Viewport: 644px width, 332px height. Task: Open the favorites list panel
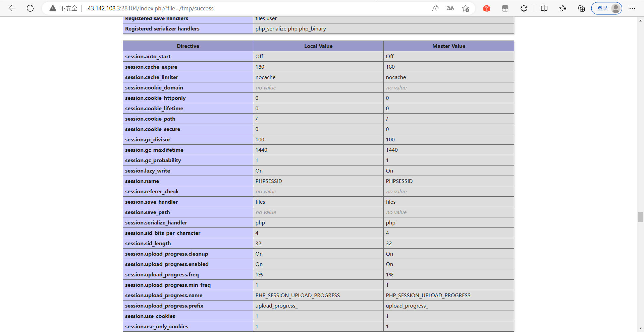(563, 8)
